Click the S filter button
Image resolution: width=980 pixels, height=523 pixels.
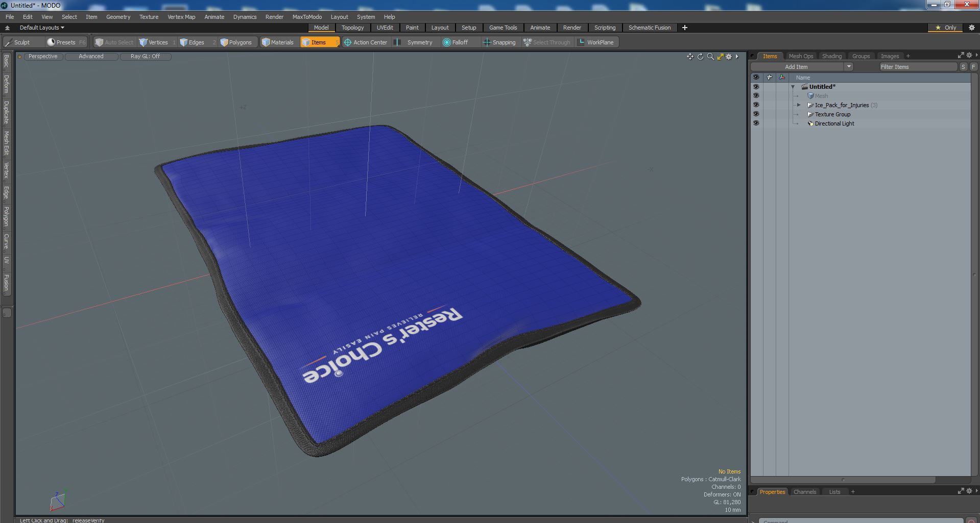[x=963, y=67]
